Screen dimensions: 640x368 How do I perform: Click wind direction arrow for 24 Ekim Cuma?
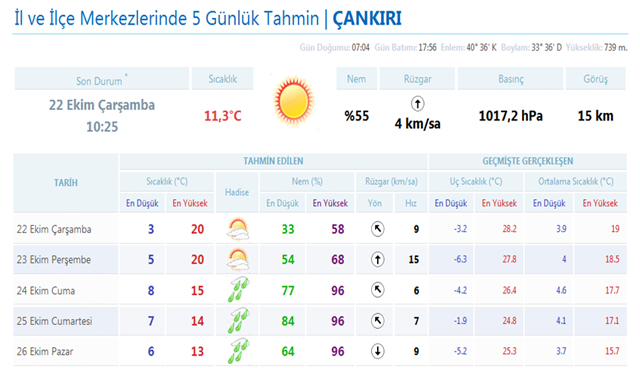pos(378,290)
